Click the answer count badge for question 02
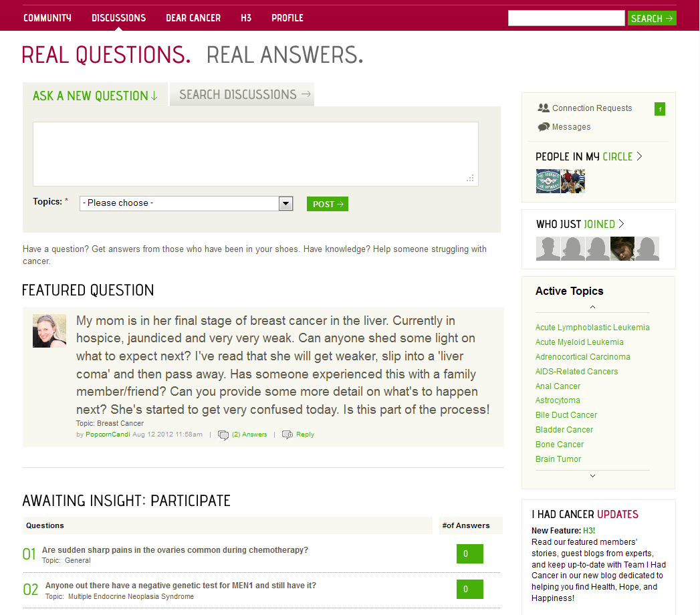Screen dimensions: 700x615 pyautogui.click(x=469, y=589)
